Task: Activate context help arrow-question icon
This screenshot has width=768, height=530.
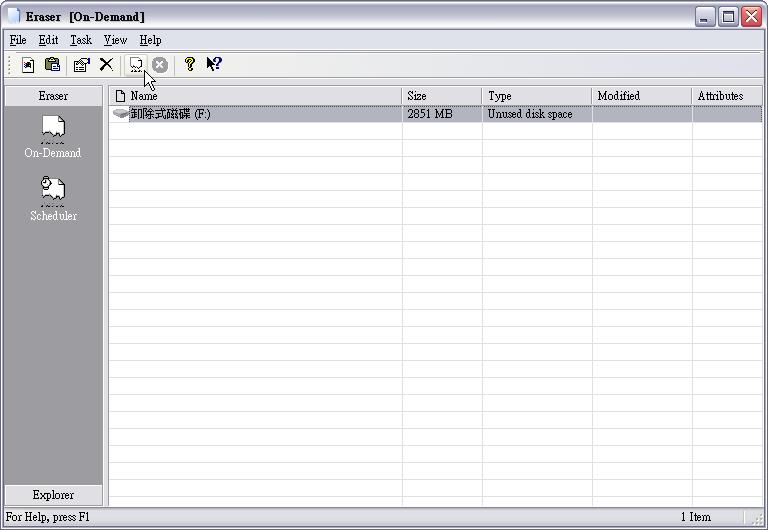Action: 214,64
